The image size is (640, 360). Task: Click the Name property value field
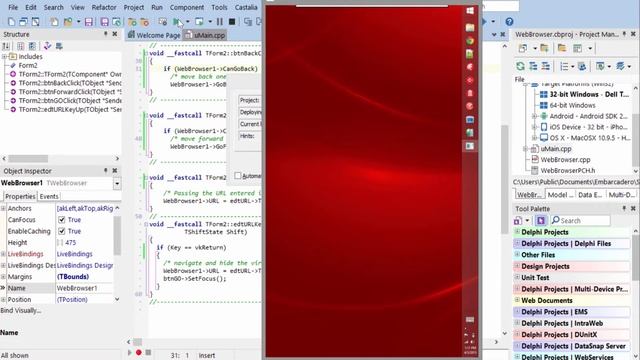[x=84, y=288]
